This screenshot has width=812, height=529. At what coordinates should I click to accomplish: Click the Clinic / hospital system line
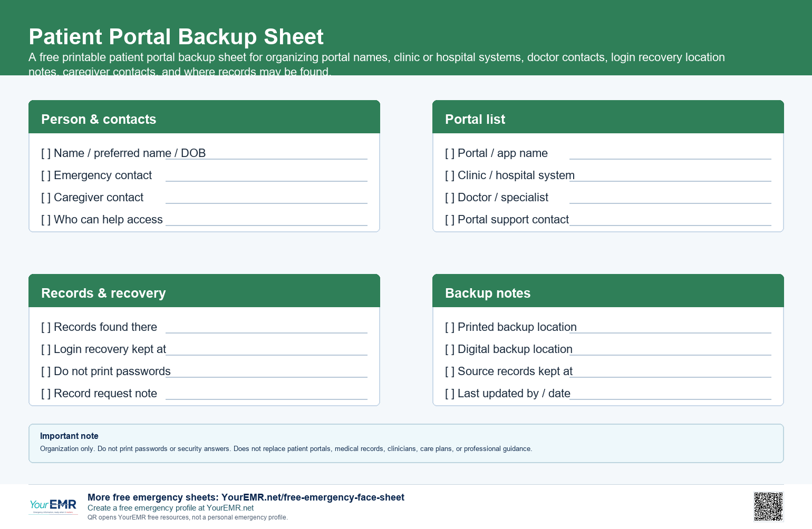click(x=670, y=181)
